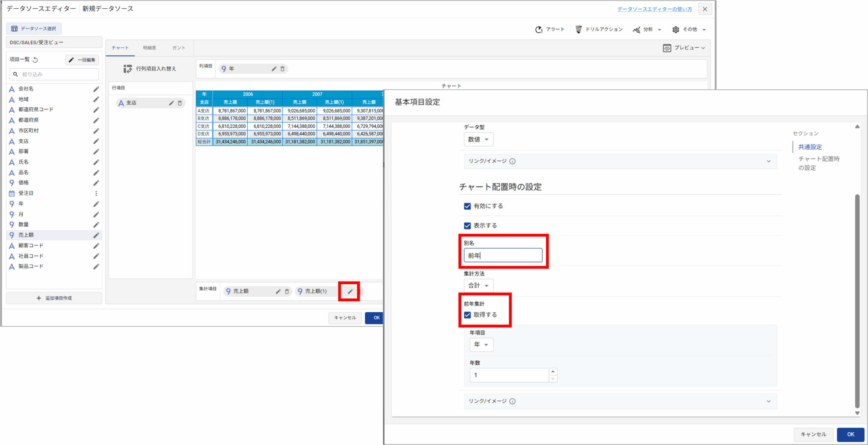Image resolution: width=868 pixels, height=445 pixels.
Task: Click the three-dot menu for 受注日
Action: point(96,193)
